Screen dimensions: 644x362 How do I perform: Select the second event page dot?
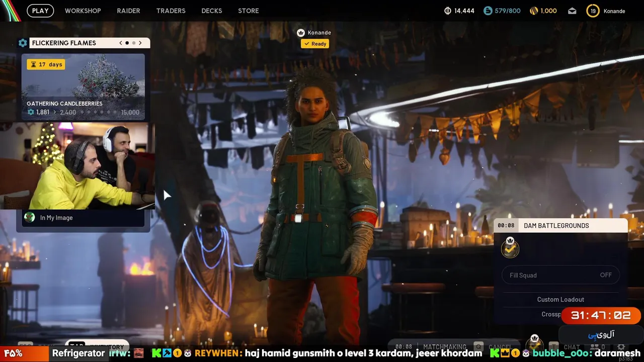pyautogui.click(x=134, y=43)
